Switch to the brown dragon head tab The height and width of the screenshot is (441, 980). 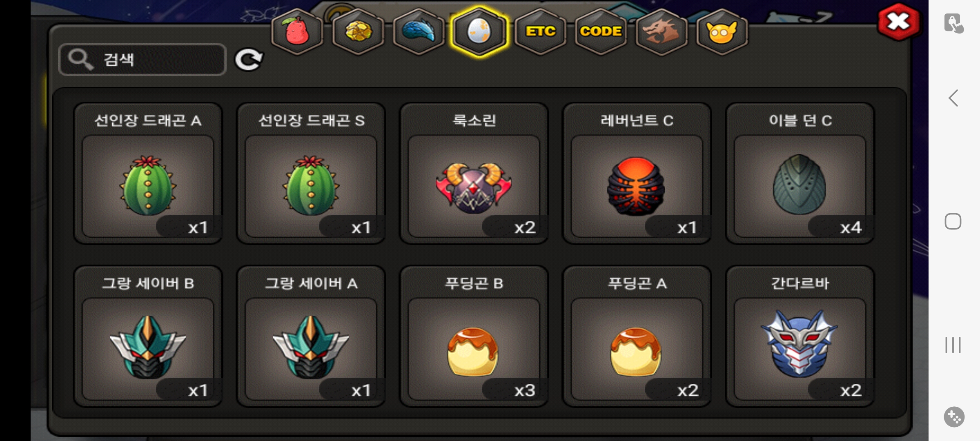tap(661, 31)
